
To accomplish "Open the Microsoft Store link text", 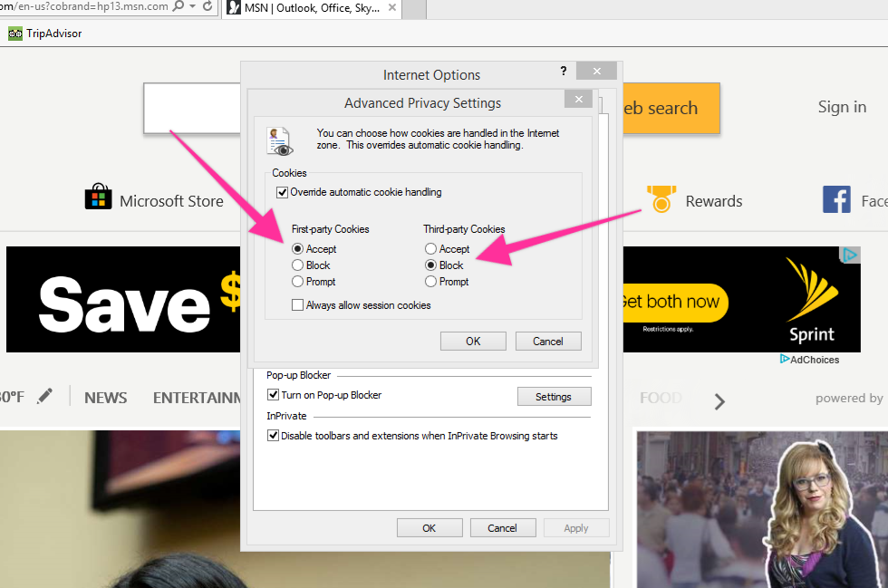I will tap(171, 201).
